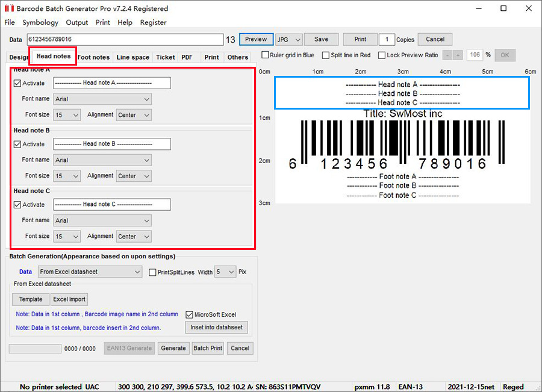Click the top Cancel button
Viewport: 542px width, 392px height.
pyautogui.click(x=435, y=39)
